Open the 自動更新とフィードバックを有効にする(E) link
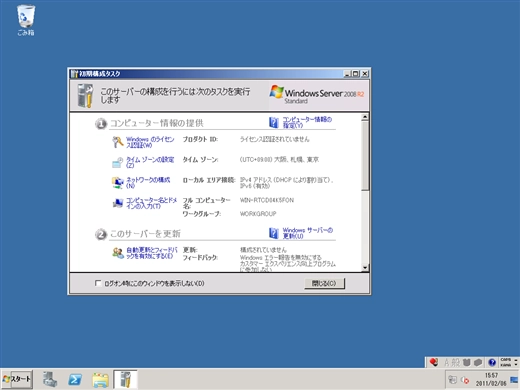 [152, 253]
